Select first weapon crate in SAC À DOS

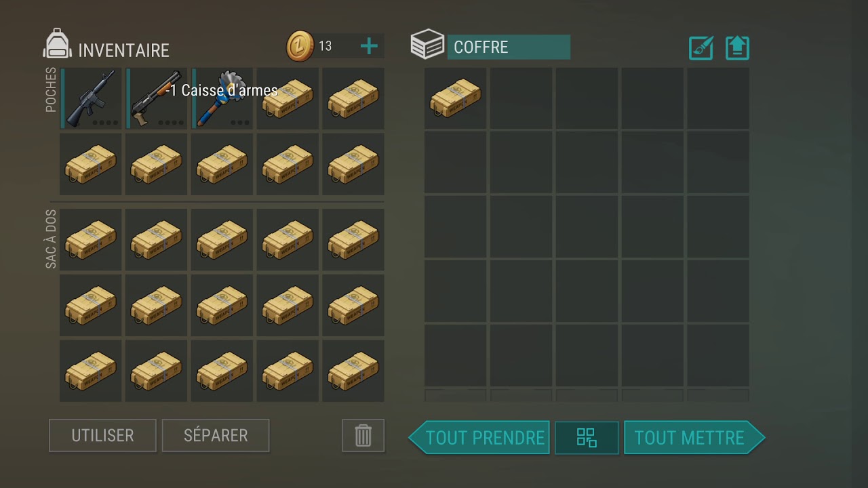[x=91, y=239]
